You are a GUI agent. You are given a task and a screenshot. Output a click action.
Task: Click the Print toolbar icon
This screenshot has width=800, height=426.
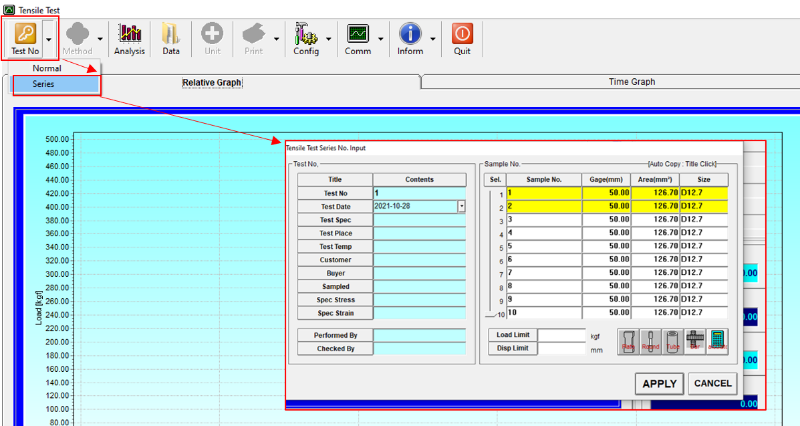[x=254, y=34]
